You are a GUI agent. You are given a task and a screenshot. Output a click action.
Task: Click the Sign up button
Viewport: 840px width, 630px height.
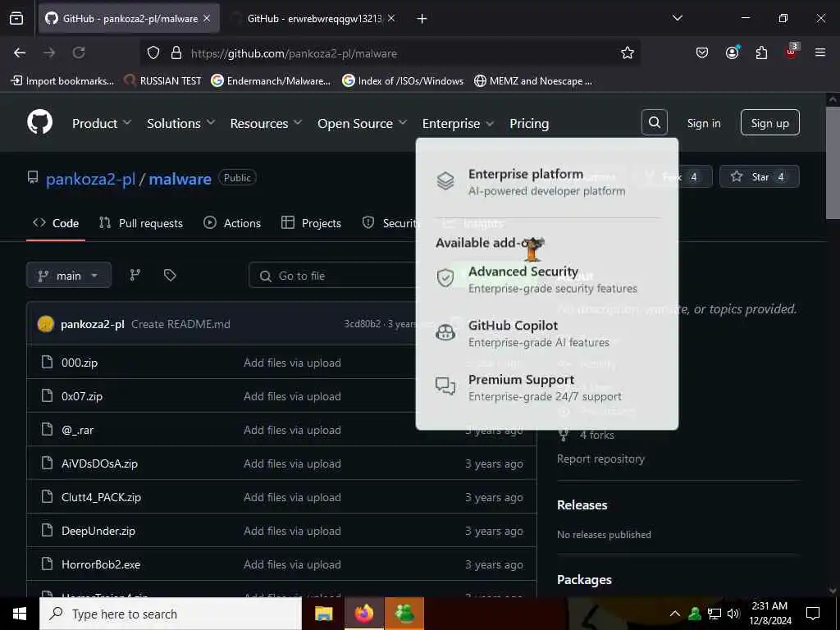click(x=769, y=123)
